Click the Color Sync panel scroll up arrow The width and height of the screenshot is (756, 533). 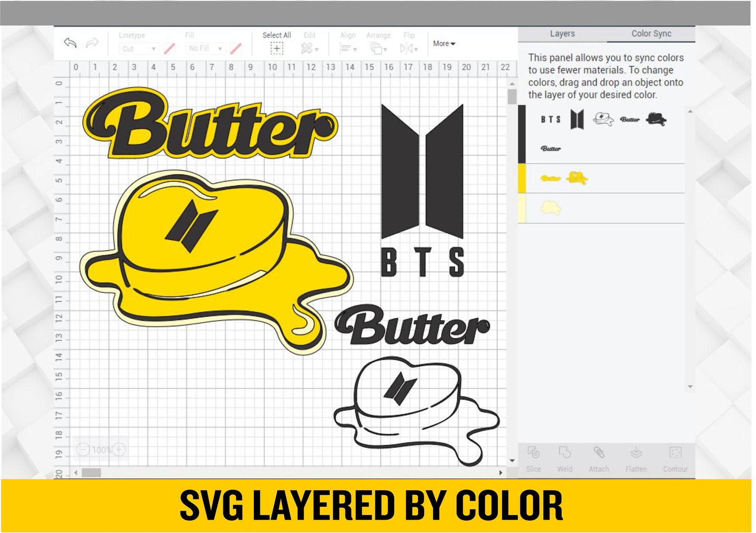[690, 111]
